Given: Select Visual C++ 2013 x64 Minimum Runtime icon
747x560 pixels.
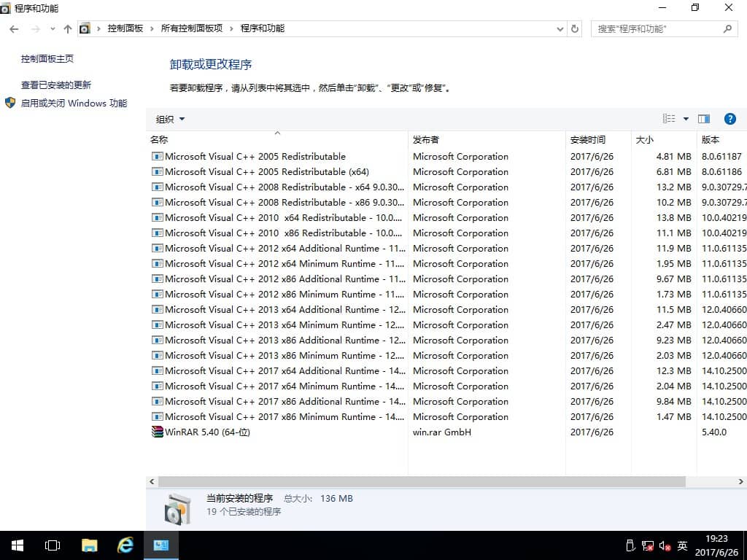Looking at the screenshot, I should (158, 324).
